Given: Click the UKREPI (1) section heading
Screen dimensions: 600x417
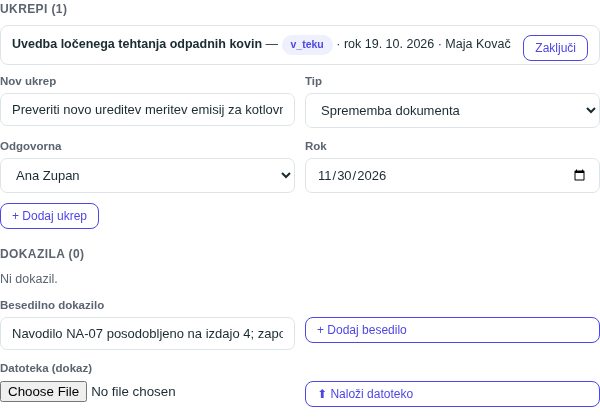Looking at the screenshot, I should tap(34, 8).
